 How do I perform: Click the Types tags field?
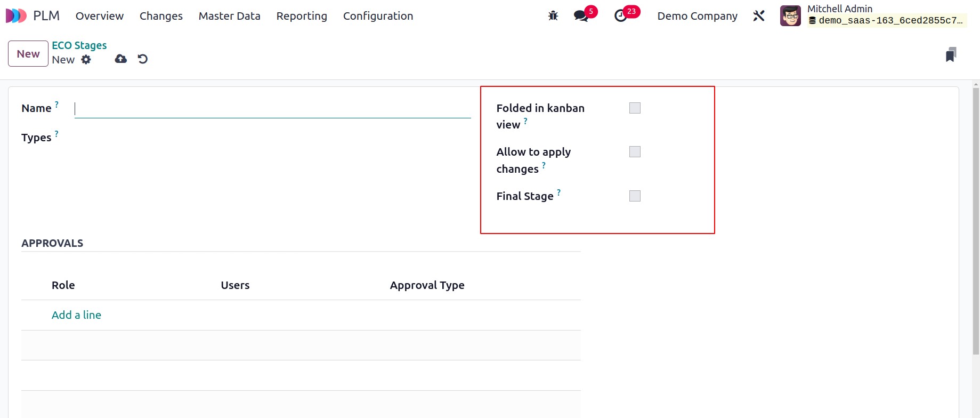point(272,138)
